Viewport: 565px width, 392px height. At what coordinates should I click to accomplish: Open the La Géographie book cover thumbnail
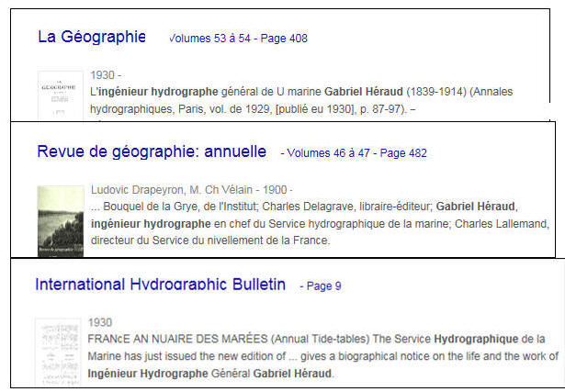point(59,95)
